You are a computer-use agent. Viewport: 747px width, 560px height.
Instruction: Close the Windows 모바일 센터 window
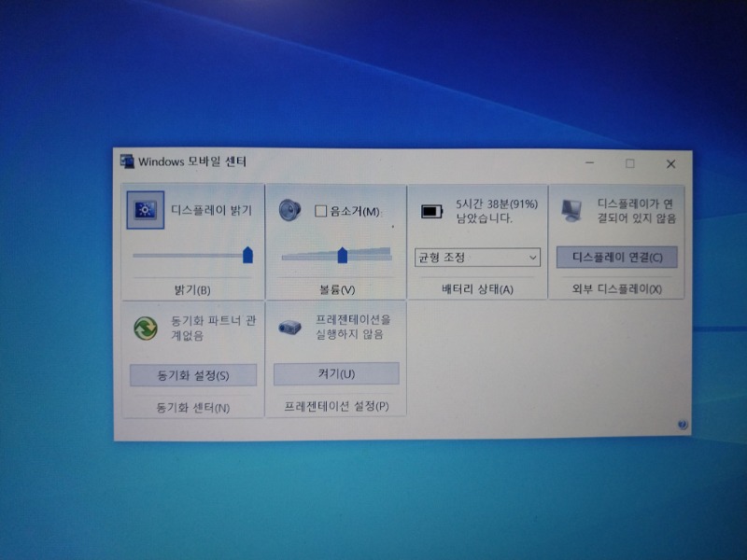[670, 164]
